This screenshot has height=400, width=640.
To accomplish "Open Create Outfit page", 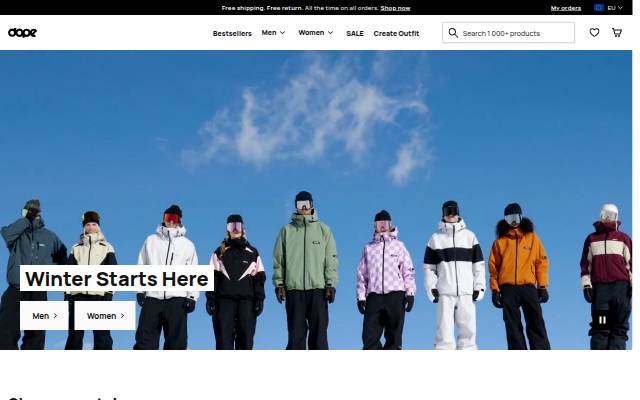I will pos(396,33).
